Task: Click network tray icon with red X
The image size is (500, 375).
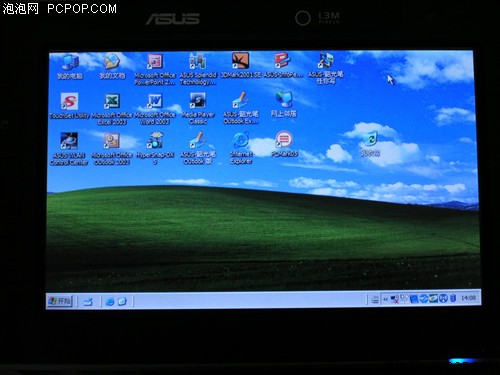Action: coord(395,299)
